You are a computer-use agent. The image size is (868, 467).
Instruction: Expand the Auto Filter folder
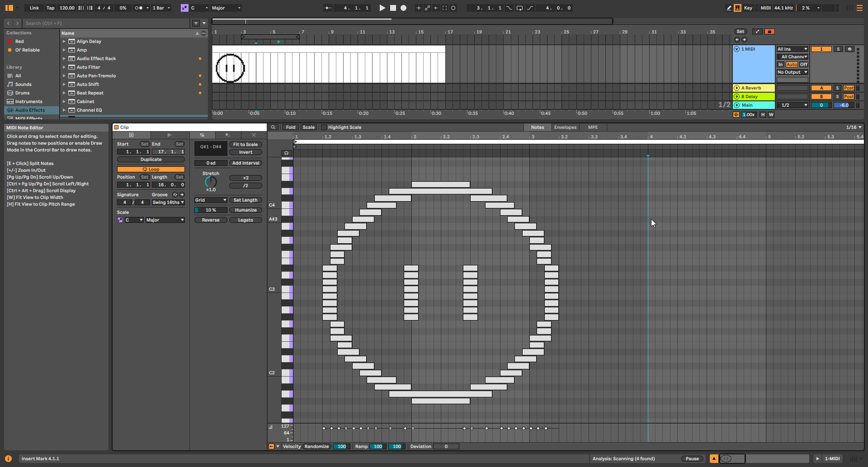click(64, 67)
